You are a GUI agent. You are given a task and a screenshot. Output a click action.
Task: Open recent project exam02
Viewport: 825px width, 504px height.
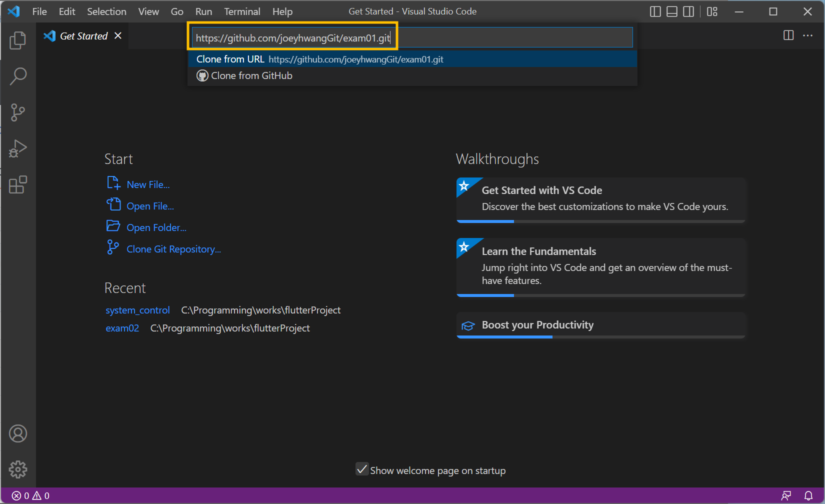point(122,328)
